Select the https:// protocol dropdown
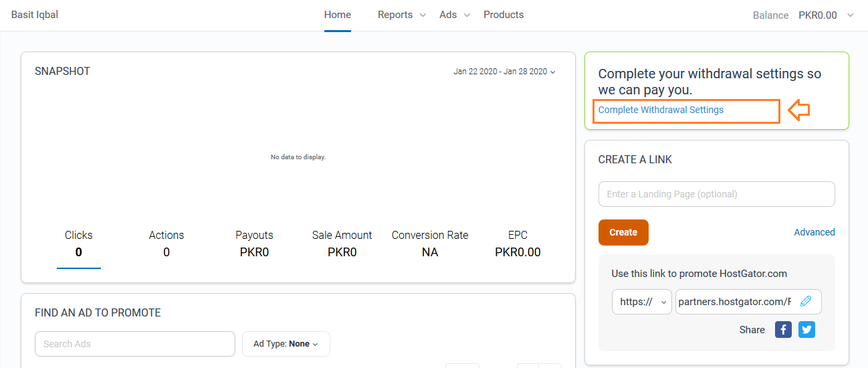This screenshot has height=368, width=868. pyautogui.click(x=642, y=302)
